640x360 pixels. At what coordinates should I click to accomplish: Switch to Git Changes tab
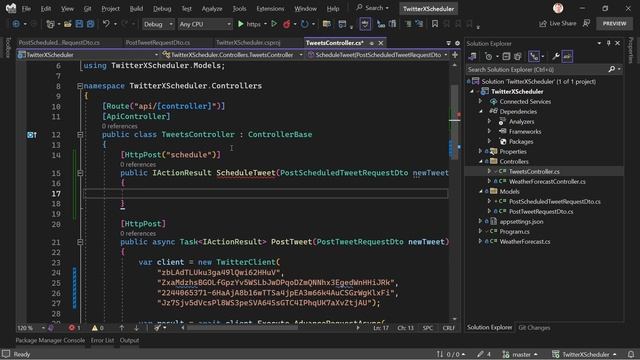click(x=534, y=328)
